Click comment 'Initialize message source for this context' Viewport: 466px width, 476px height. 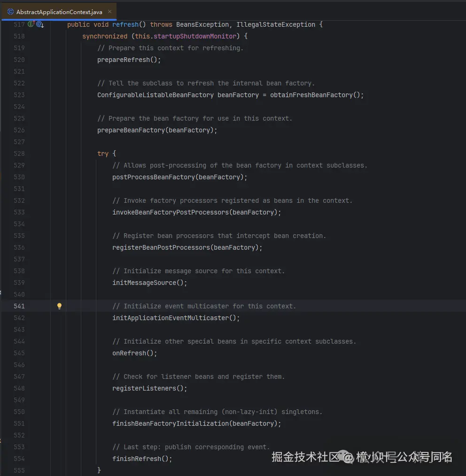point(198,271)
